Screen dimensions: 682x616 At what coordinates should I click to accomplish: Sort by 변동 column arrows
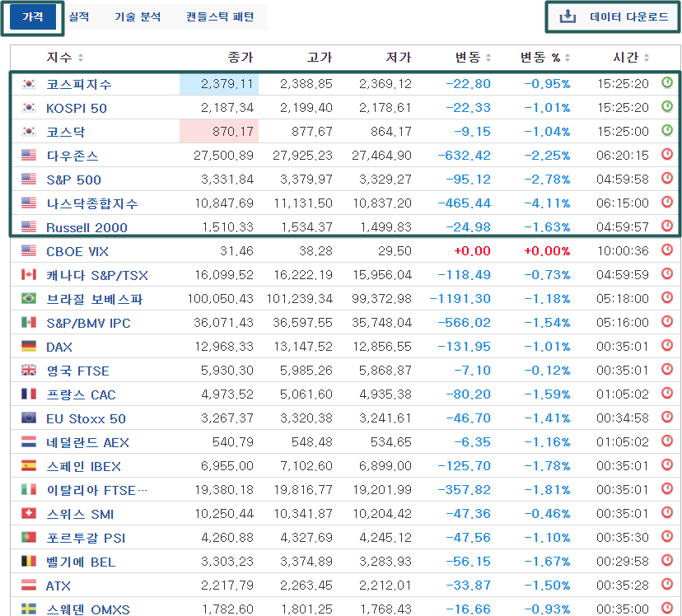(488, 58)
